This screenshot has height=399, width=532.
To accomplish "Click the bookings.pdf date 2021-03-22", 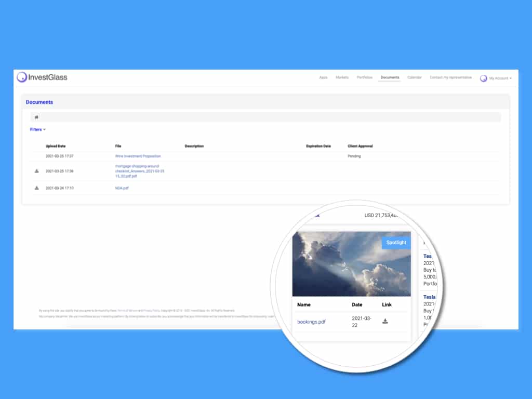I will coord(362,322).
